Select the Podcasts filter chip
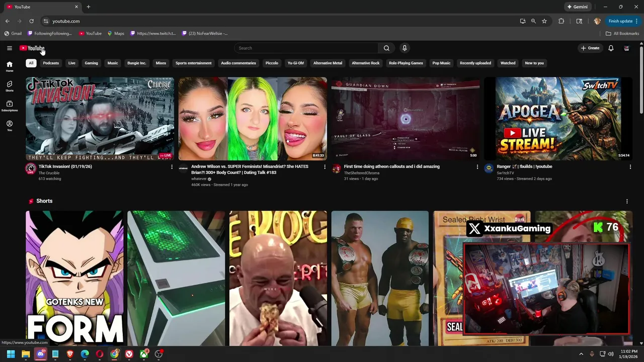The width and height of the screenshot is (644, 362). pyautogui.click(x=51, y=63)
